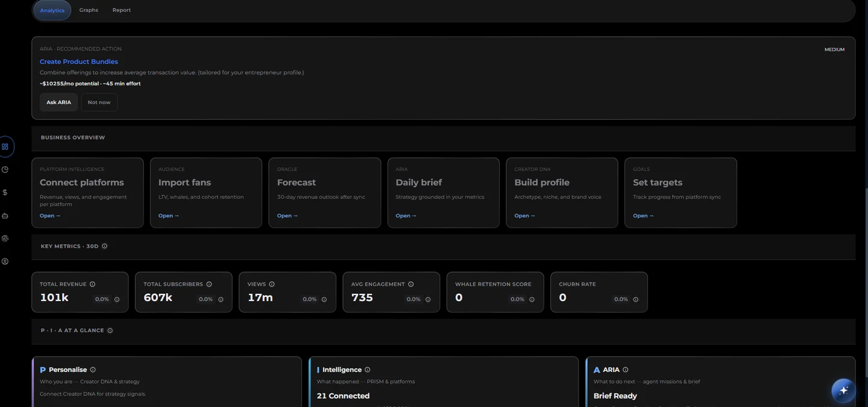
Task: Click info icon next to Key Metrics 30D
Action: 104,246
